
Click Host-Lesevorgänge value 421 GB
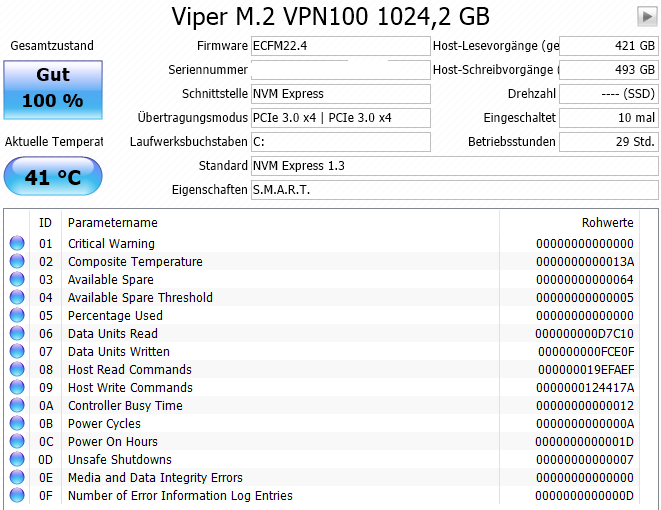coord(608,46)
